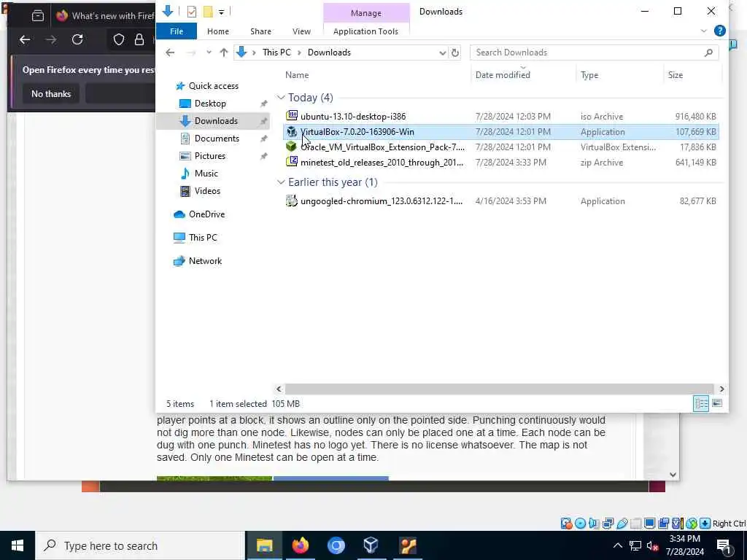Select Network in the navigation pane
Viewport: 747px width, 560px height.
[x=205, y=260]
